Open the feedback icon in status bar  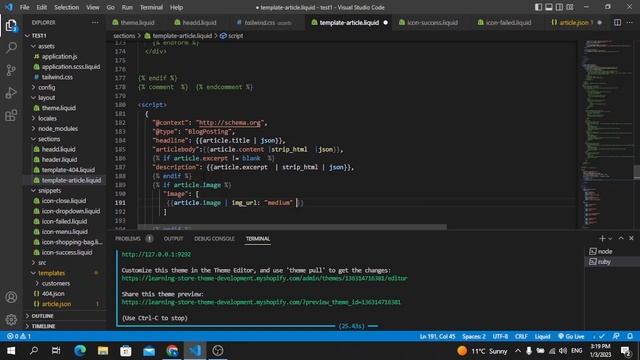pos(616,336)
